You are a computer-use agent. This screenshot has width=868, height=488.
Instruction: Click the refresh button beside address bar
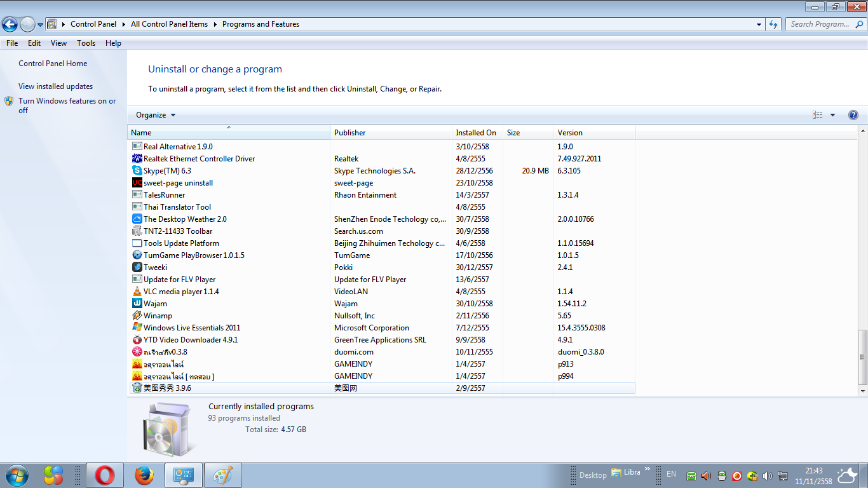(x=773, y=24)
